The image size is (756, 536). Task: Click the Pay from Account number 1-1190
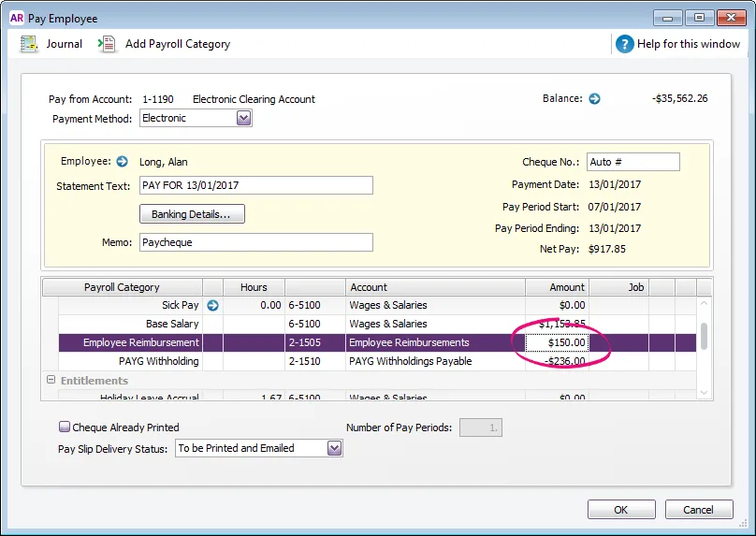click(158, 99)
